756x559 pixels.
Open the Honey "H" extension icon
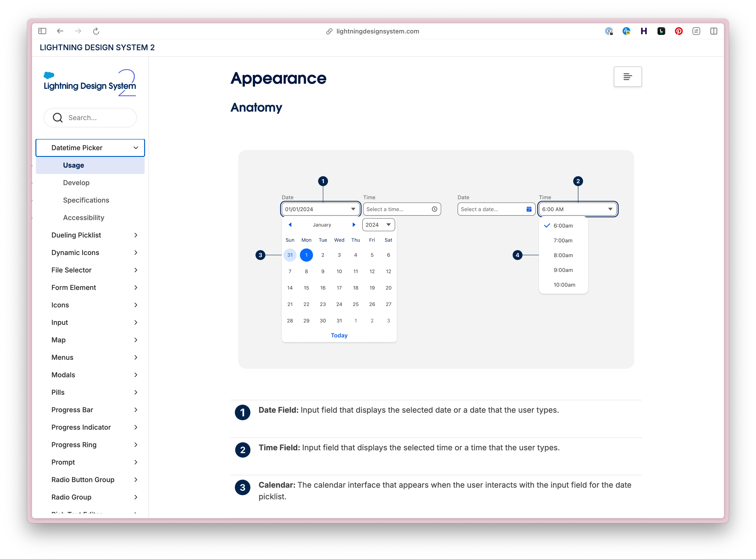[644, 31]
